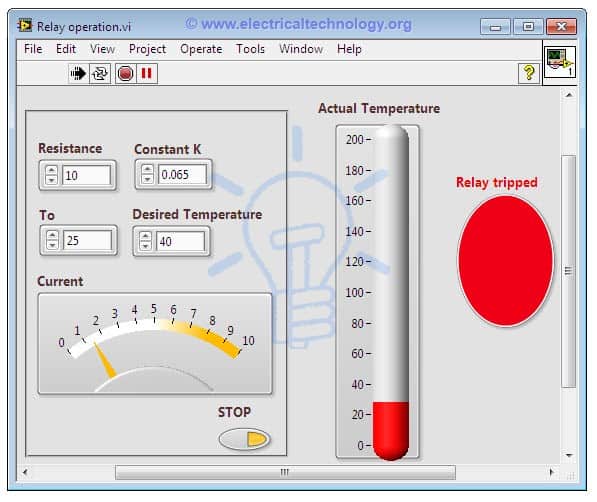
Task: Decrement the Constant K value
Action: [147, 179]
